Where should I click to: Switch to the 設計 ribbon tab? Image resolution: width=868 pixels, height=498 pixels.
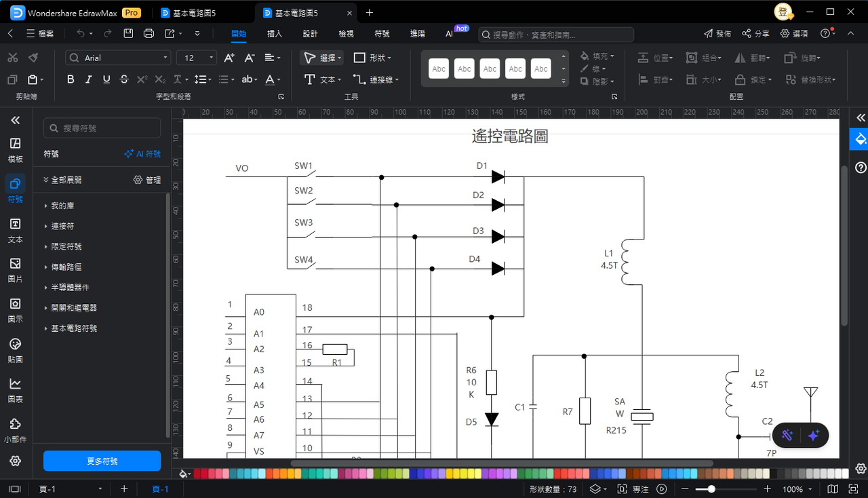[x=310, y=33]
